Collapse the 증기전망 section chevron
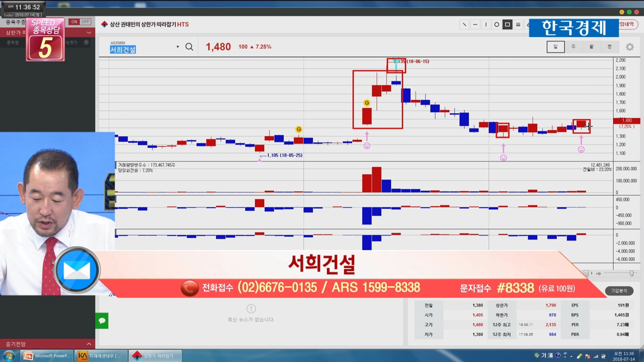The width and height of the screenshot is (644, 362). tap(89, 344)
